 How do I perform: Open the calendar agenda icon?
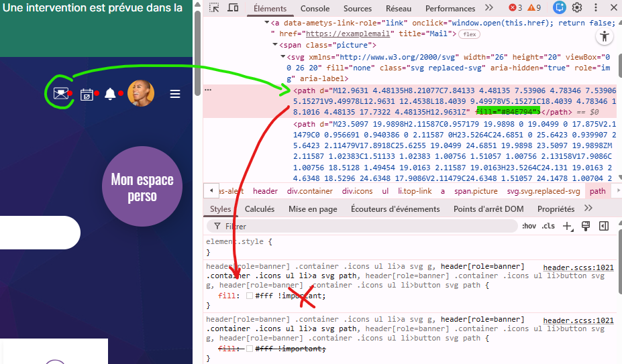pyautogui.click(x=87, y=94)
